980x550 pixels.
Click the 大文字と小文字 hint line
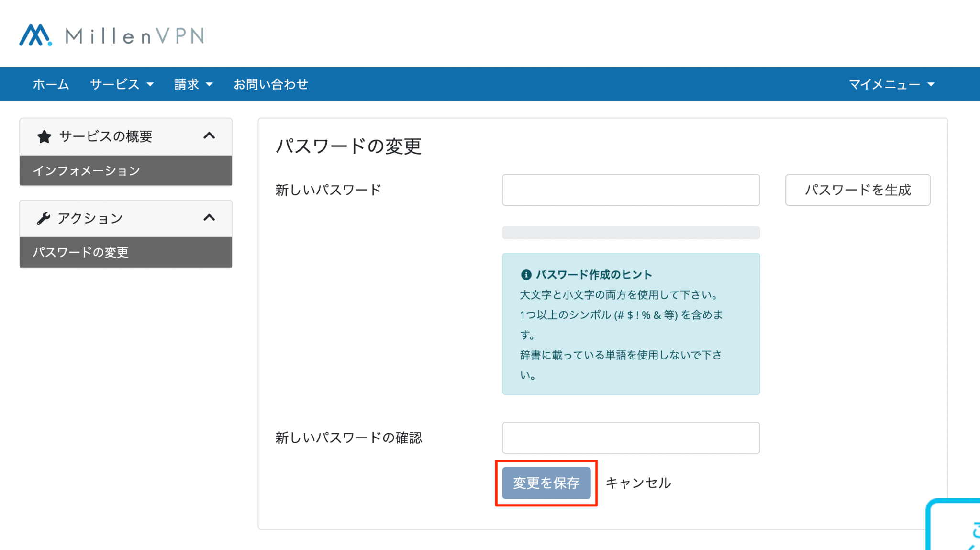coord(619,295)
